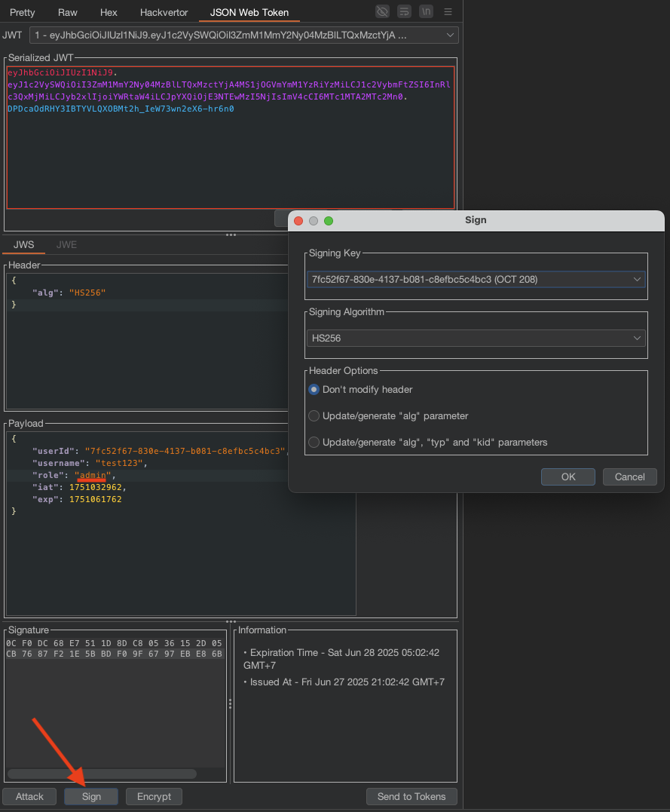The height and width of the screenshot is (812, 670).
Task: Select the JWE tab
Action: pos(66,244)
